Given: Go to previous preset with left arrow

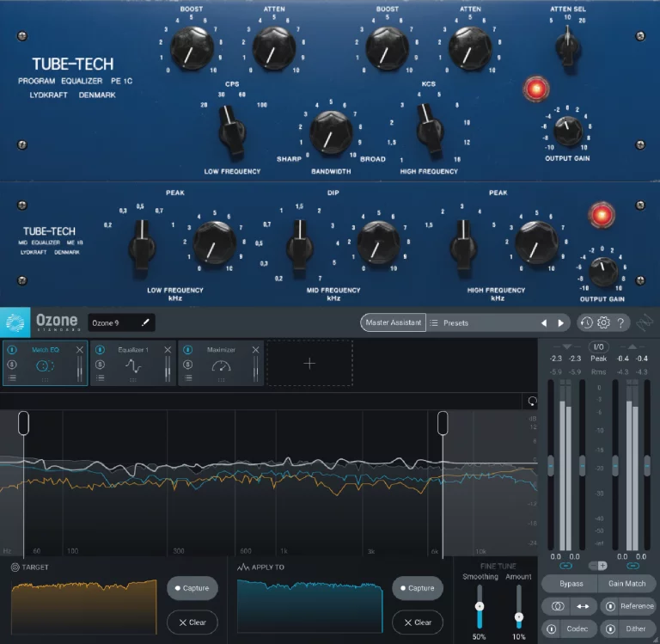Looking at the screenshot, I should point(544,323).
